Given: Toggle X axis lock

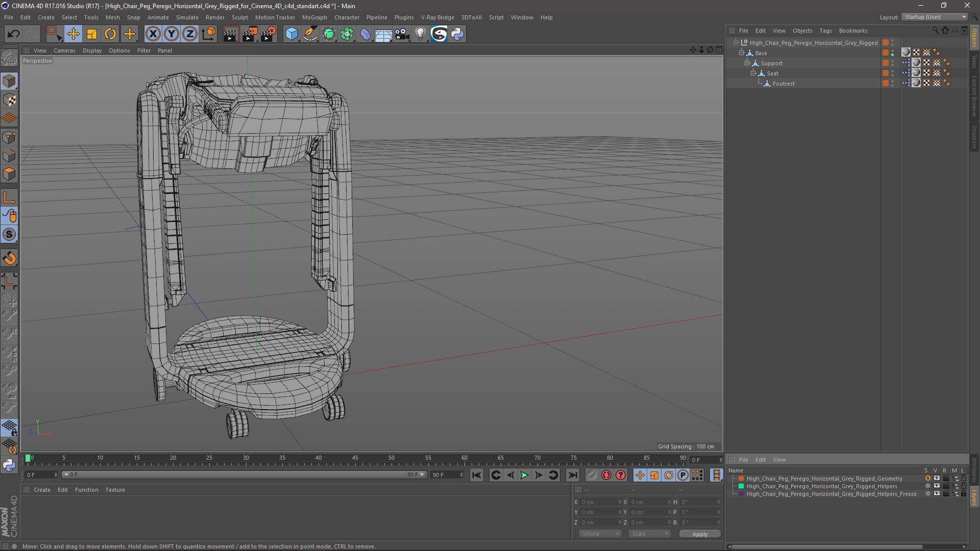Looking at the screenshot, I should pos(153,34).
